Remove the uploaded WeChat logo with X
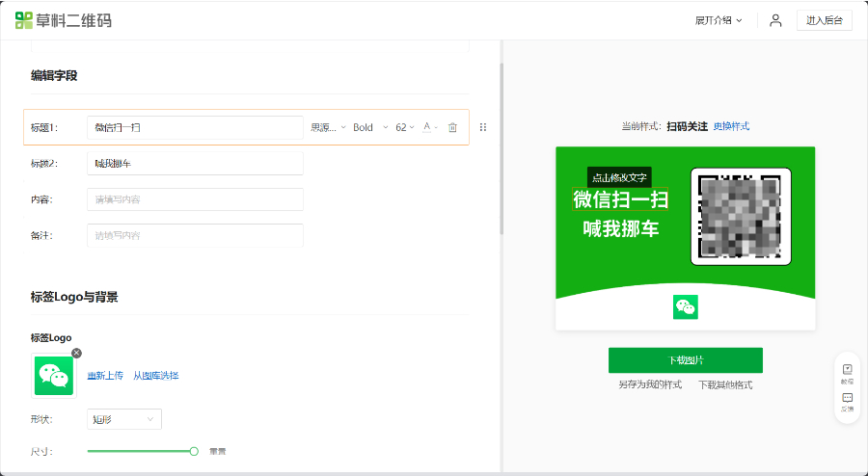Screen dimensions: 868x476 pyautogui.click(x=76, y=354)
